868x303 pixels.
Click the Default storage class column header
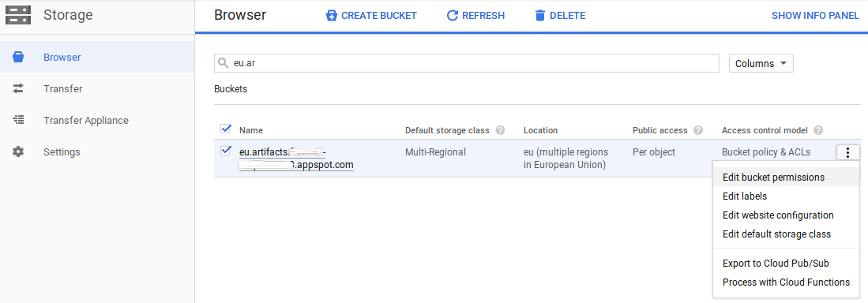447,130
